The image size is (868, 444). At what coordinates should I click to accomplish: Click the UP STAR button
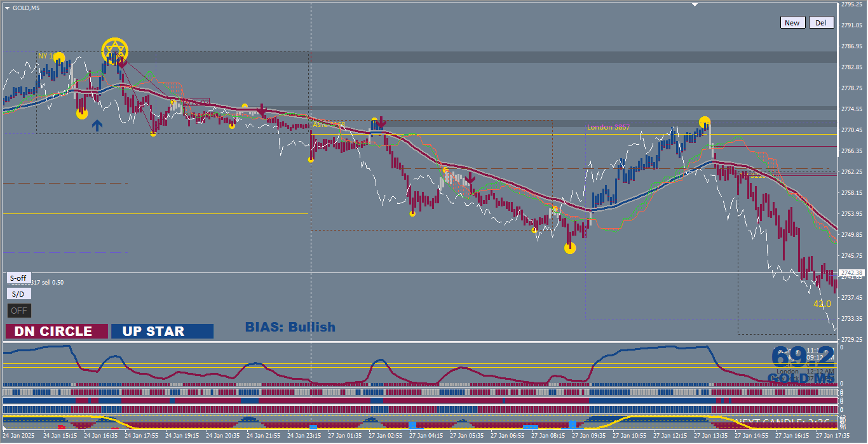pyautogui.click(x=162, y=332)
